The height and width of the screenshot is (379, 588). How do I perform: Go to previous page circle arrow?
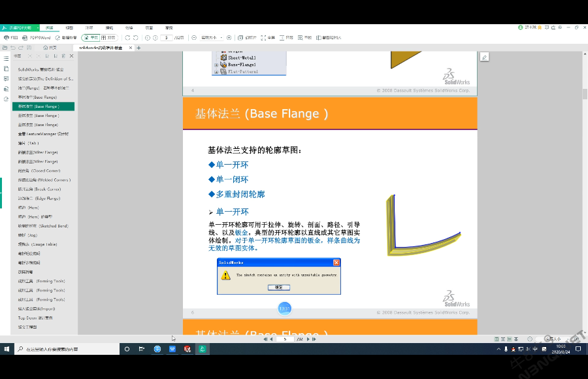(148, 37)
